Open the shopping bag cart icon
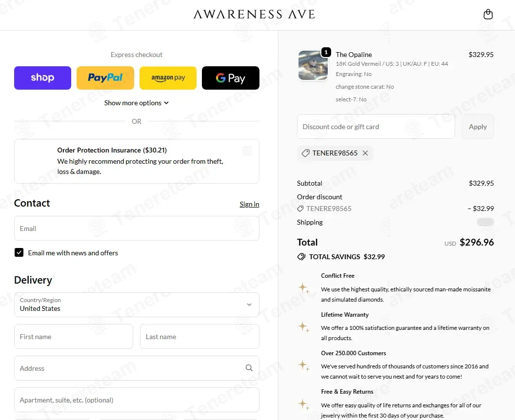 click(488, 14)
